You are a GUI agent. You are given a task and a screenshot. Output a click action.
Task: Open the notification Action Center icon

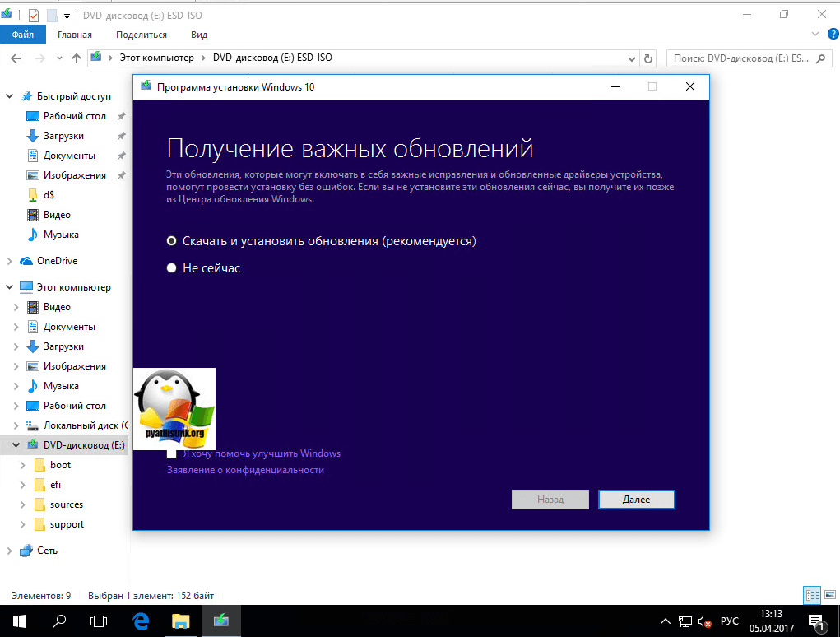click(x=816, y=621)
